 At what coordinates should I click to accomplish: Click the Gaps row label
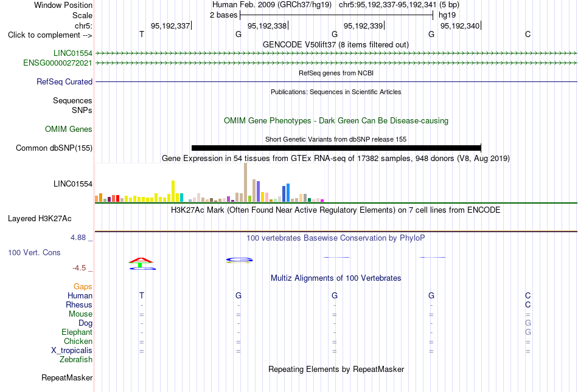click(83, 286)
